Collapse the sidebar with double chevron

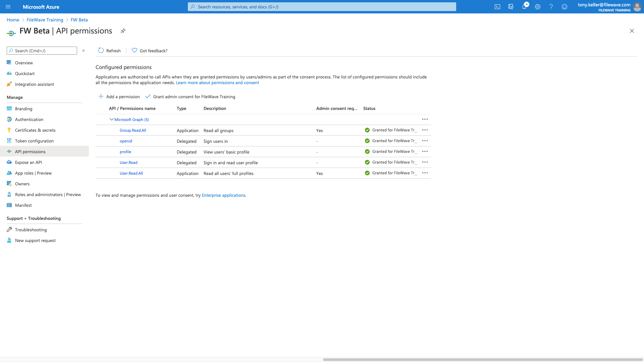[84, 51]
